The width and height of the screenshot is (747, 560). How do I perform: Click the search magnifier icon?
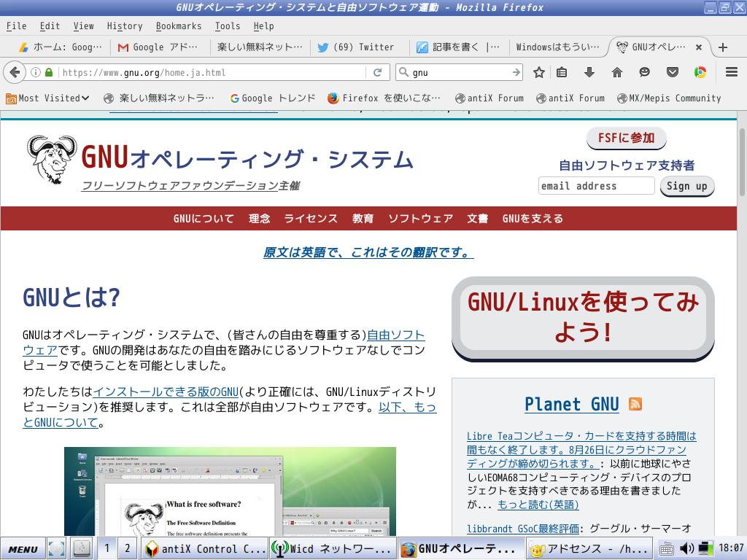click(x=404, y=72)
